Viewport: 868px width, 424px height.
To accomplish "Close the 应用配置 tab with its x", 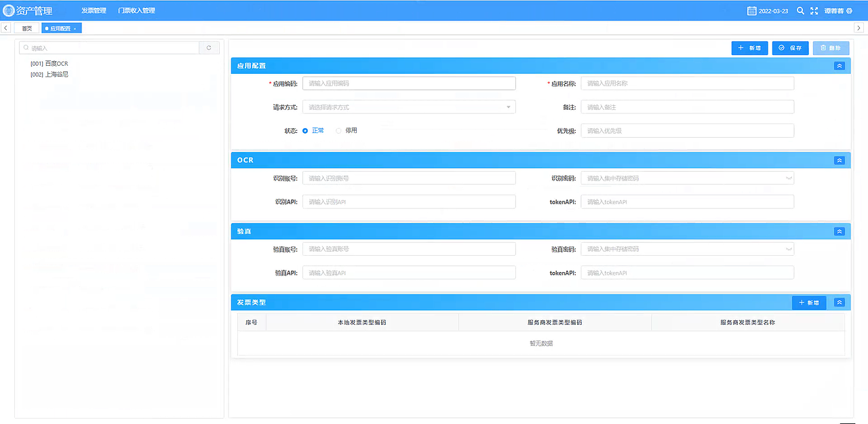I will [75, 28].
